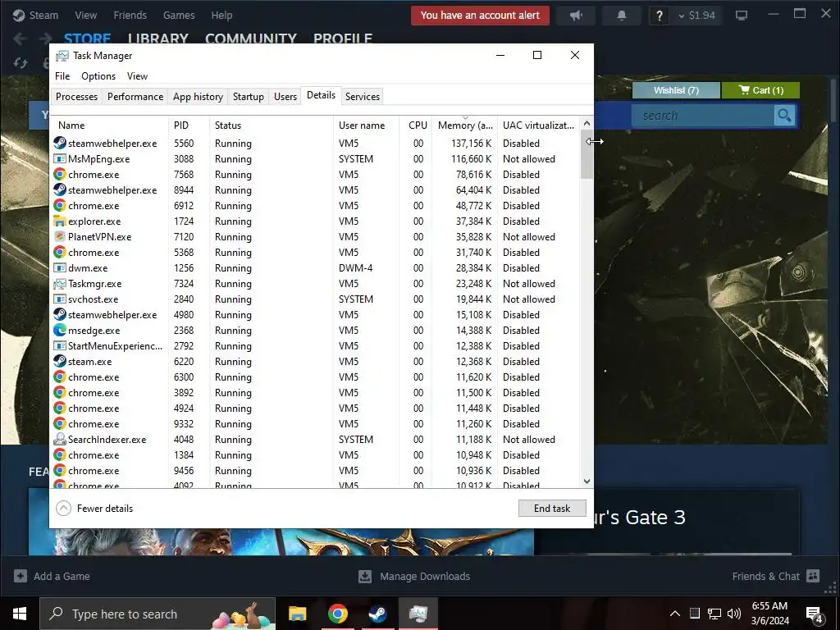This screenshot has height=630, width=840.
Task: Click the taskbar clock showing 6:55 AM
Action: 769,614
